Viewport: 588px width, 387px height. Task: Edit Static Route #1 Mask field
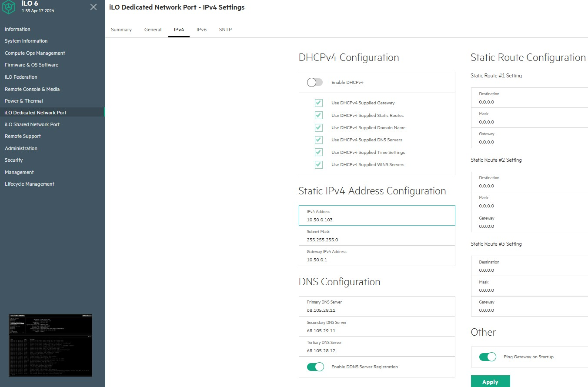tap(529, 118)
